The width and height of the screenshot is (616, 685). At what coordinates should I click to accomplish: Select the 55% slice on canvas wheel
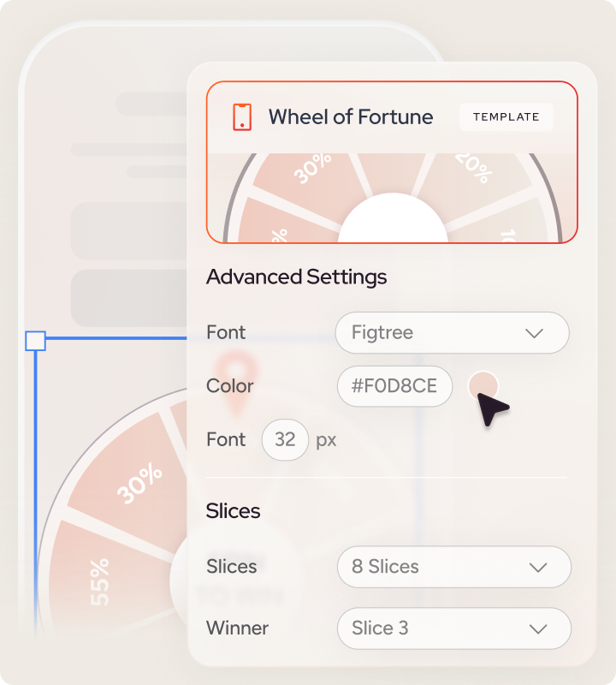pyautogui.click(x=98, y=582)
